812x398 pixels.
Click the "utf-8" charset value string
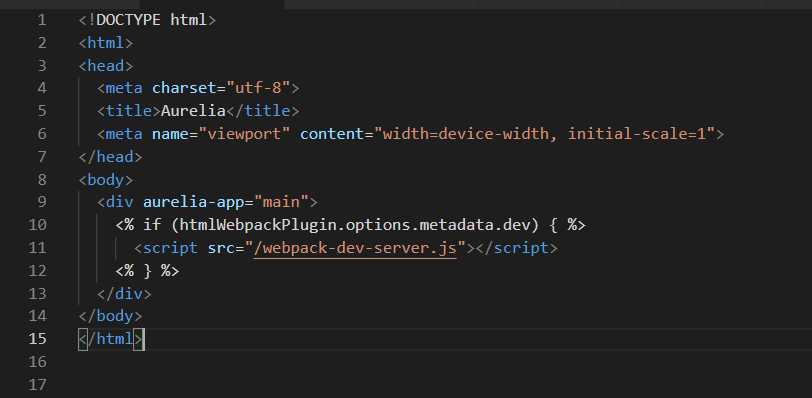257,88
